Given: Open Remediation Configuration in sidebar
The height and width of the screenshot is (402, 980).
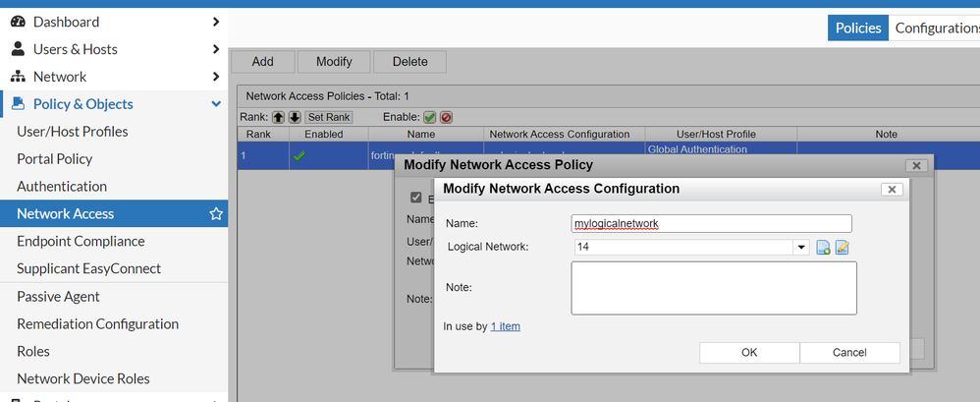Looking at the screenshot, I should click(x=97, y=323).
